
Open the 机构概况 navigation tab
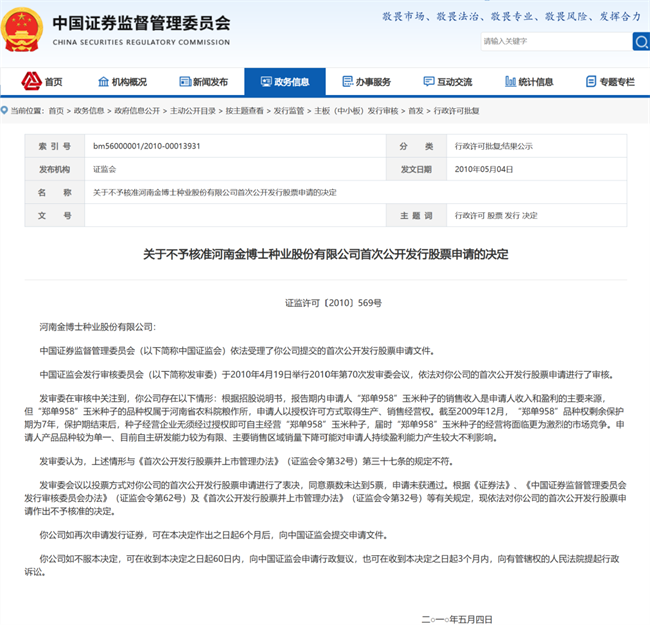click(x=129, y=82)
